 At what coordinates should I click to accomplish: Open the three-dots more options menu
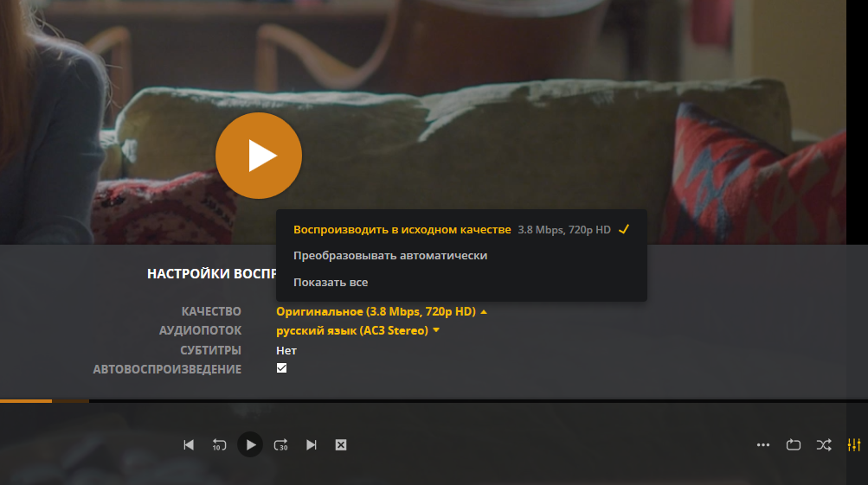[762, 445]
